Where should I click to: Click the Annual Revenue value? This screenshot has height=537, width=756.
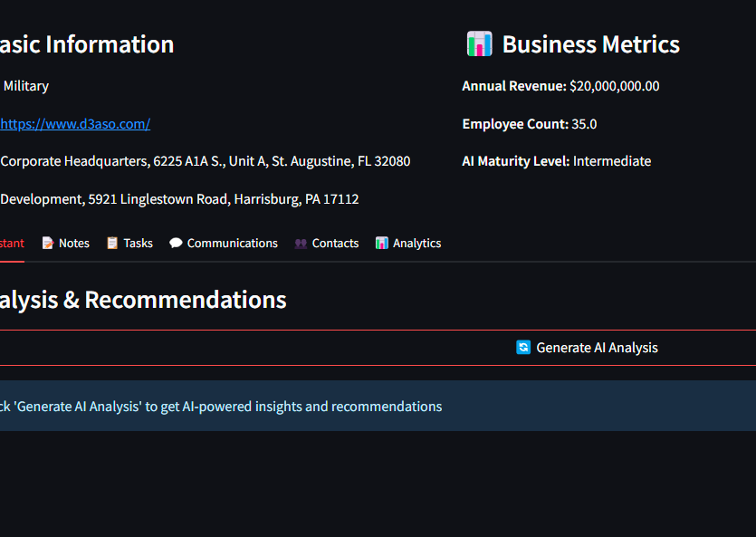614,87
